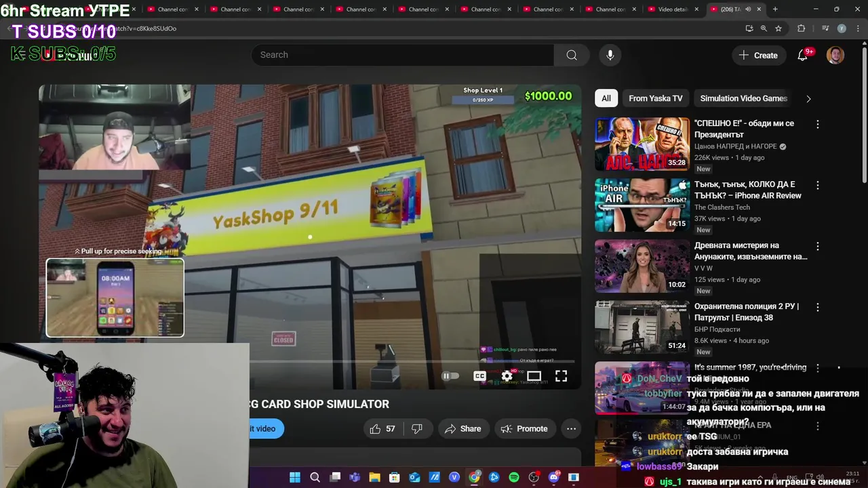Screen dimensions: 868x488
Task: Open the Windows Start menu
Action: coord(295,478)
